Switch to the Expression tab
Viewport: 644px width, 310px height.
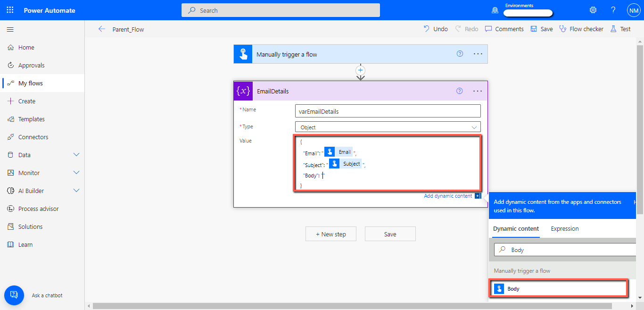(x=564, y=228)
